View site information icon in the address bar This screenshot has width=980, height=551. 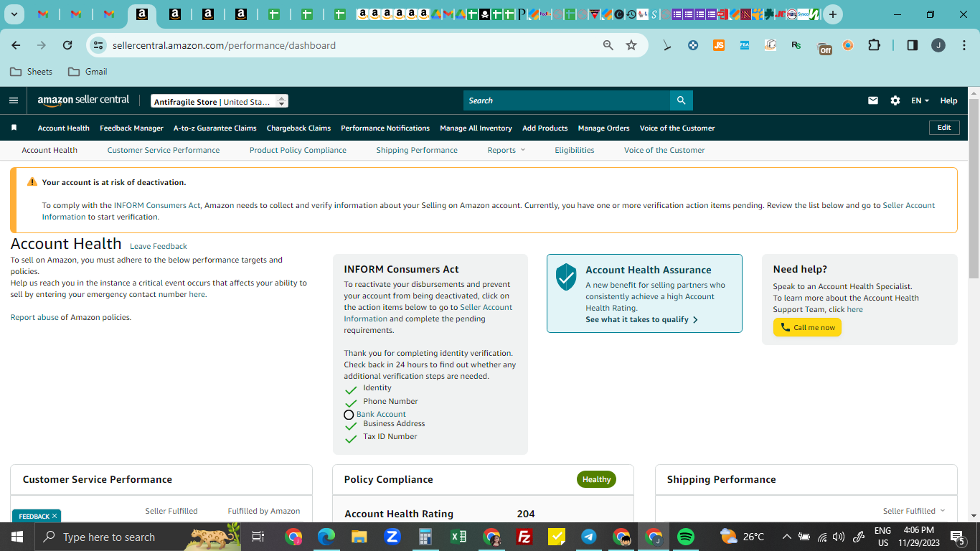tap(98, 45)
